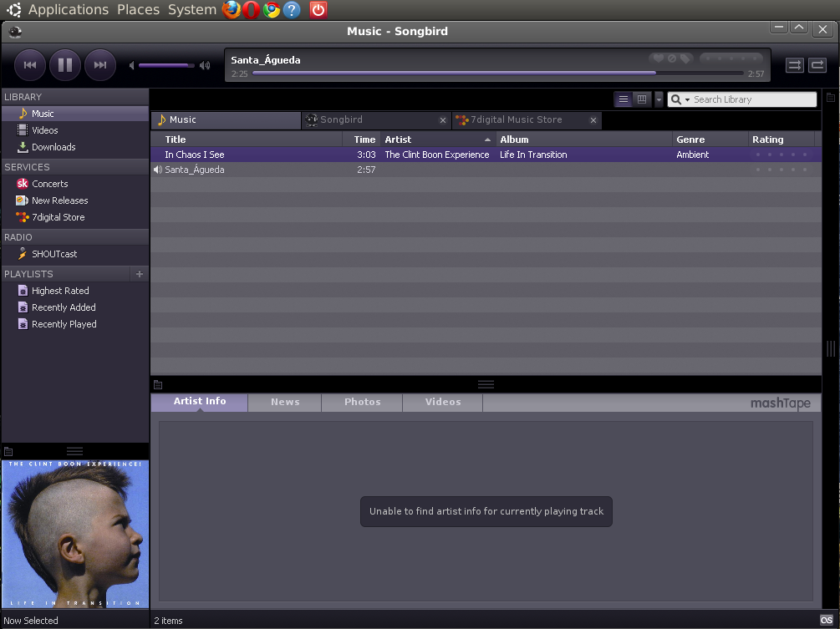The image size is (840, 629).
Task: Toggle list view mode
Action: point(623,99)
